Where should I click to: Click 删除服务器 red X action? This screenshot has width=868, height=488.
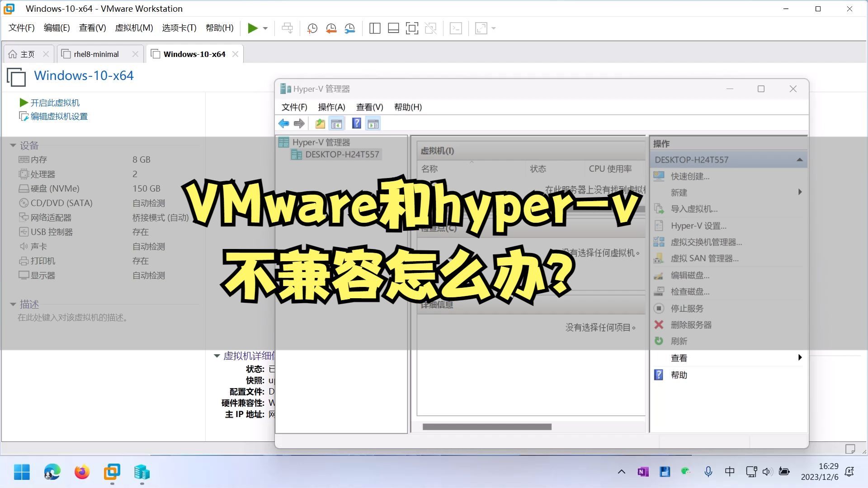click(x=659, y=325)
